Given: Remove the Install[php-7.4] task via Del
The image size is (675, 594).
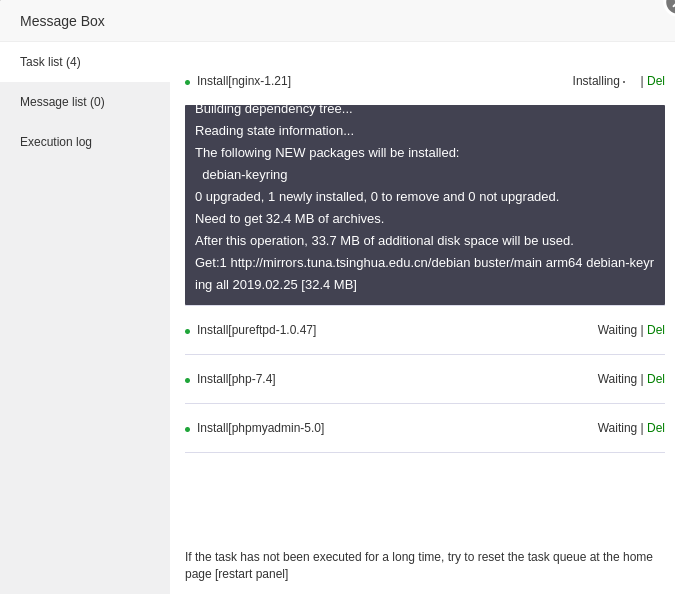Looking at the screenshot, I should [x=656, y=379].
